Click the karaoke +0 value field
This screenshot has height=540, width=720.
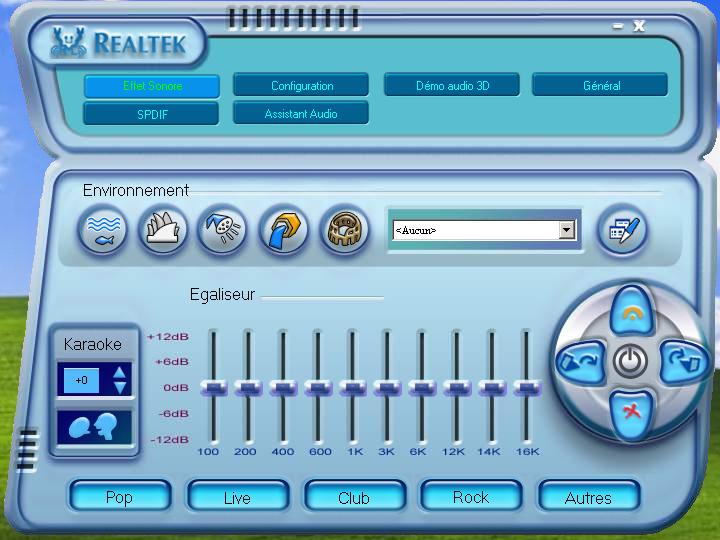pyautogui.click(x=81, y=380)
